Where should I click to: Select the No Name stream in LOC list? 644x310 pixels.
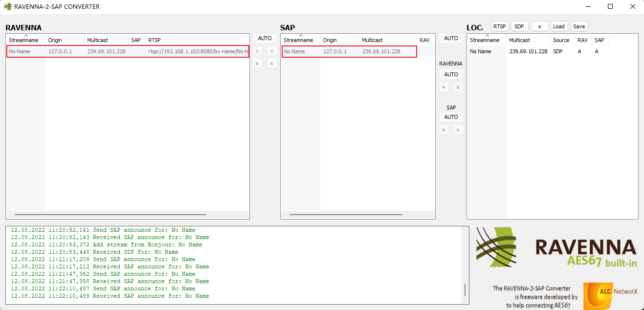click(x=481, y=51)
